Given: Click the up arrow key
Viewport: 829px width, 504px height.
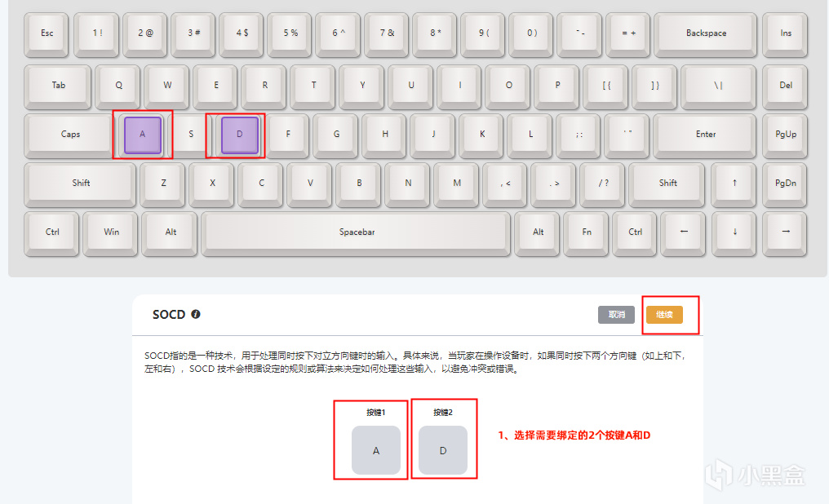Looking at the screenshot, I should tap(734, 184).
